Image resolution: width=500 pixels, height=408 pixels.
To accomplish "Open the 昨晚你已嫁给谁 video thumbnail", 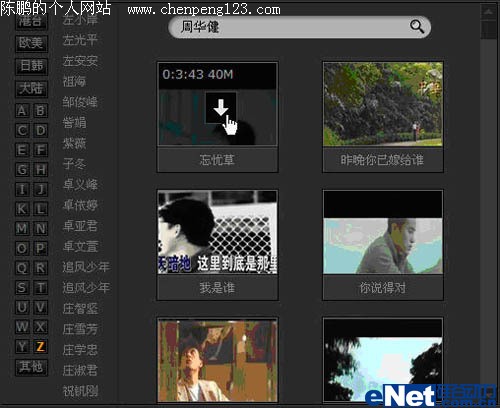I will pos(383,104).
